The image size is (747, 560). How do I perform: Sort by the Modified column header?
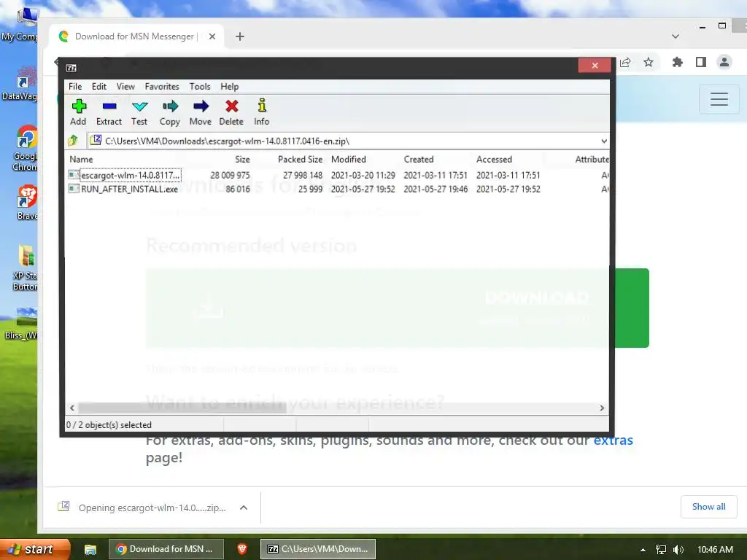[x=349, y=159]
